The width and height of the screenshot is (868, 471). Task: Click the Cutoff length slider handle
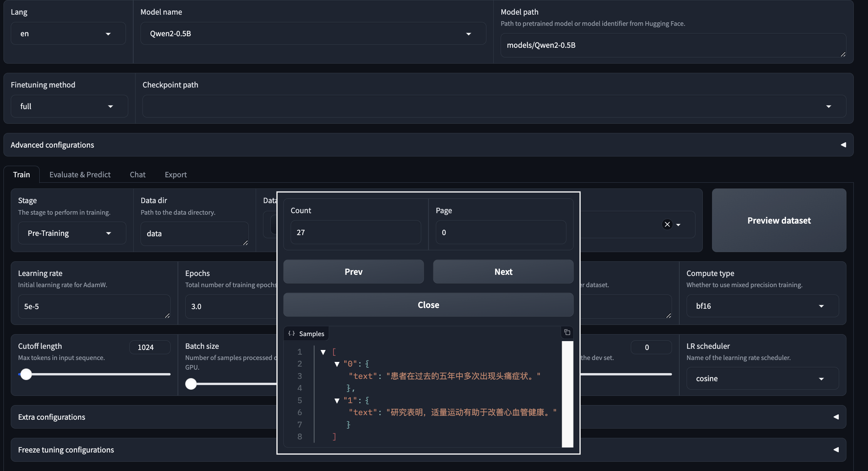coord(26,374)
